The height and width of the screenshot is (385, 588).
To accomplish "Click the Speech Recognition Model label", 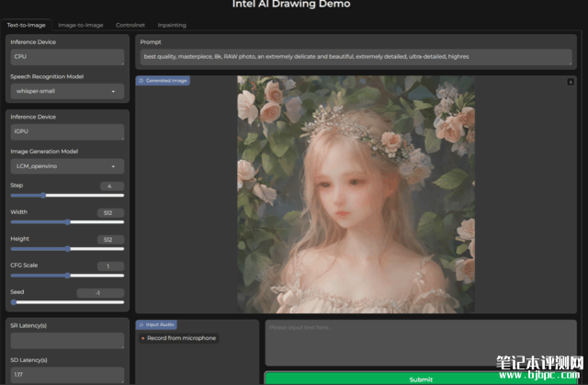I will (47, 76).
